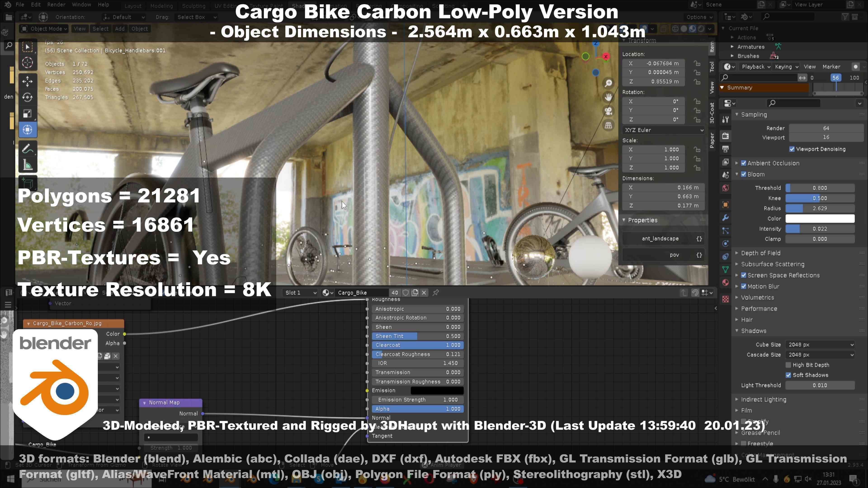Open the Render properties tab

click(725, 136)
